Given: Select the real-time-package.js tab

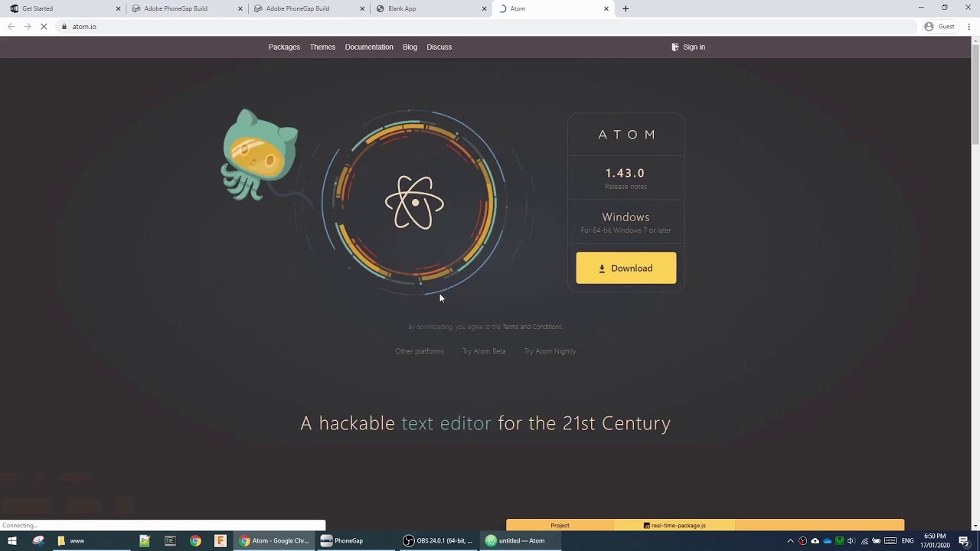Looking at the screenshot, I should [x=675, y=526].
